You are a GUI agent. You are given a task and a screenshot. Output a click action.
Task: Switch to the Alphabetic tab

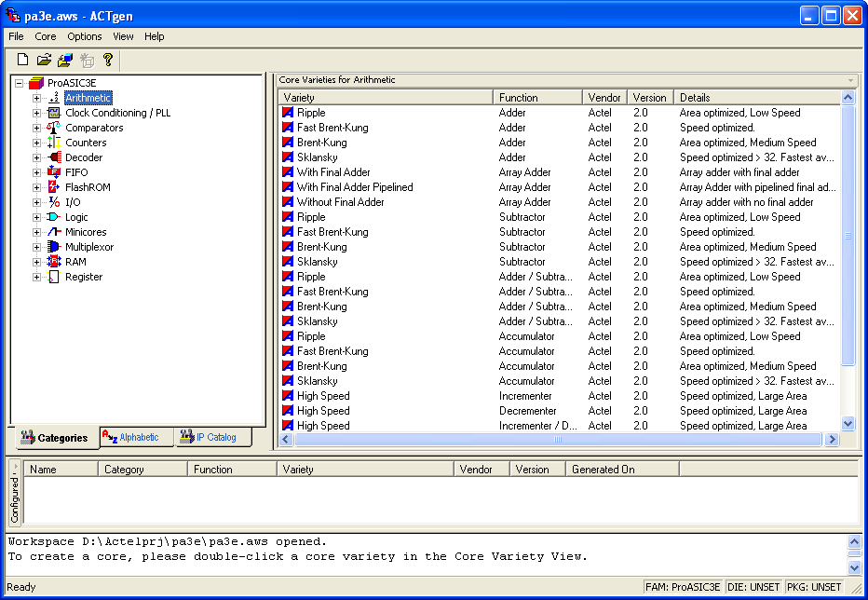tap(137, 437)
